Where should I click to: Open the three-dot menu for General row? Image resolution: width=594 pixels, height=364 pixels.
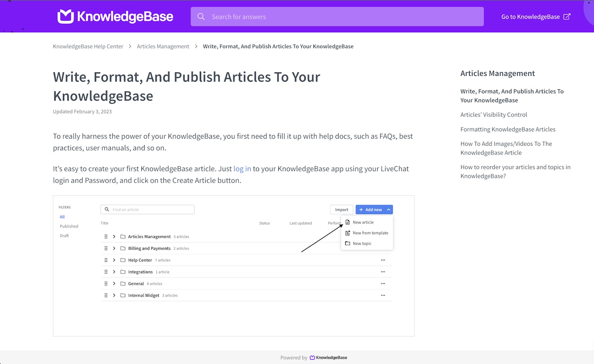[x=383, y=284]
